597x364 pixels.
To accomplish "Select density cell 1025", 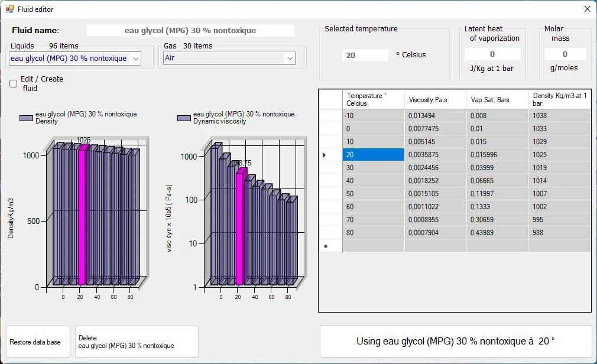I will (x=560, y=155).
